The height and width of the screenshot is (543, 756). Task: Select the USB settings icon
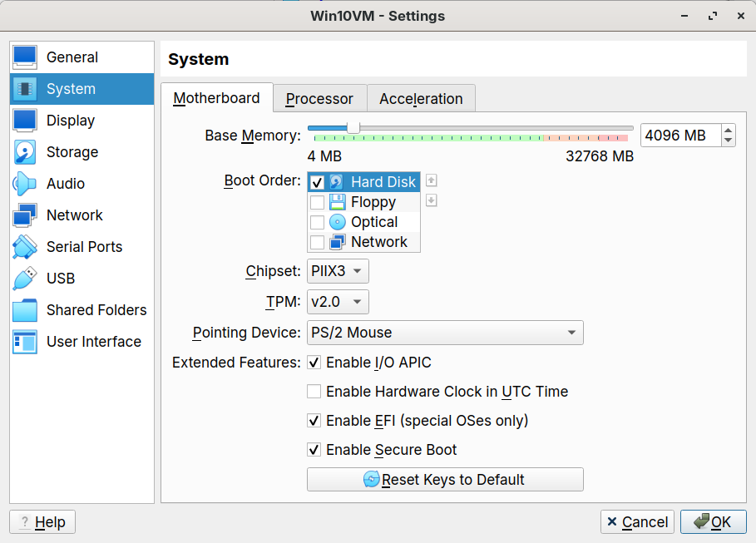[x=25, y=279]
